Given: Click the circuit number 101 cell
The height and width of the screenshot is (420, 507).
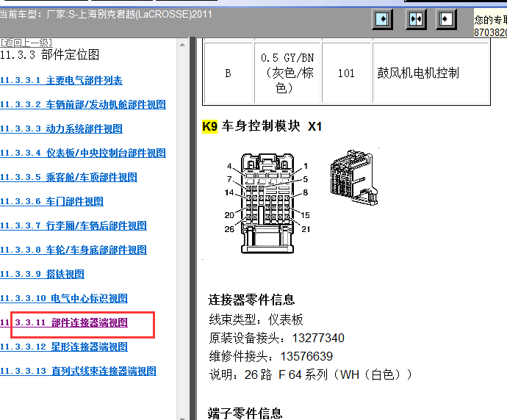Looking at the screenshot, I should click(346, 73).
